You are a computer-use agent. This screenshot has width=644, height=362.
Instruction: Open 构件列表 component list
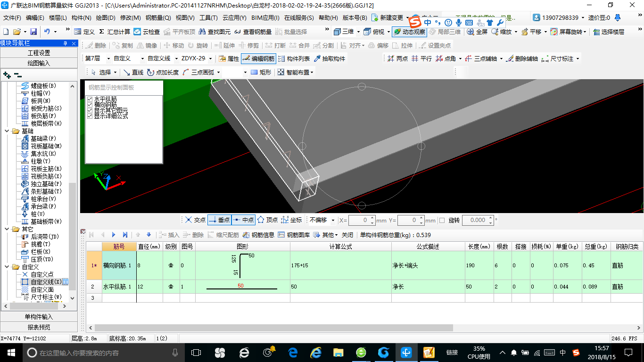294,58
